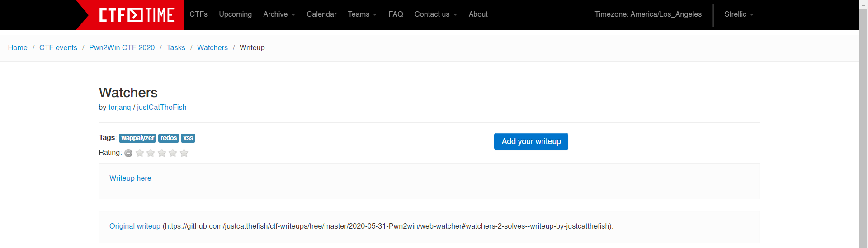Open the Strellic user menu
Screen dimensions: 868x248
[x=739, y=14]
